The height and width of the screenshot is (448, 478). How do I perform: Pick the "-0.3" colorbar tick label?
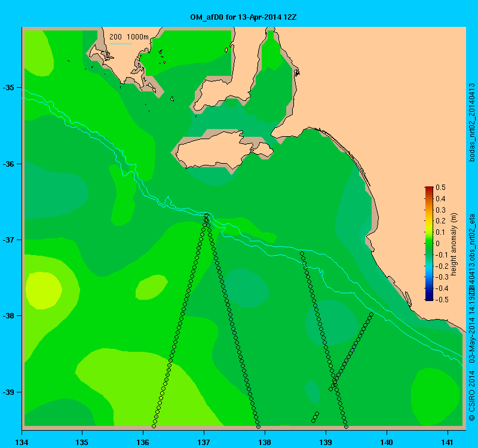point(442,277)
